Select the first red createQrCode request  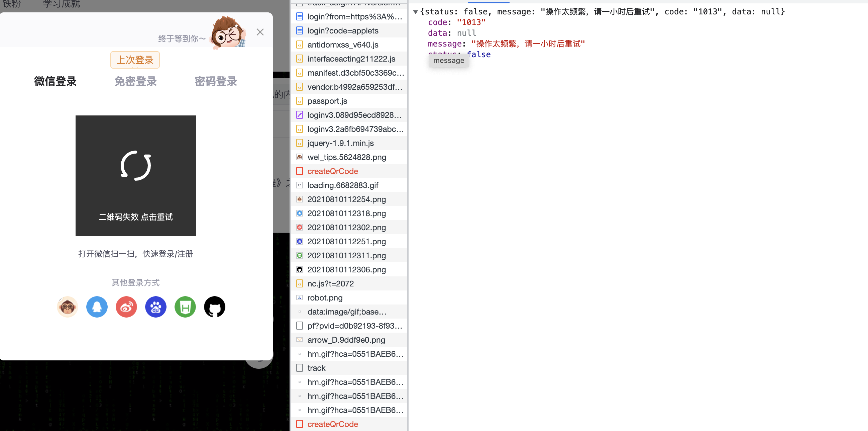349,171
